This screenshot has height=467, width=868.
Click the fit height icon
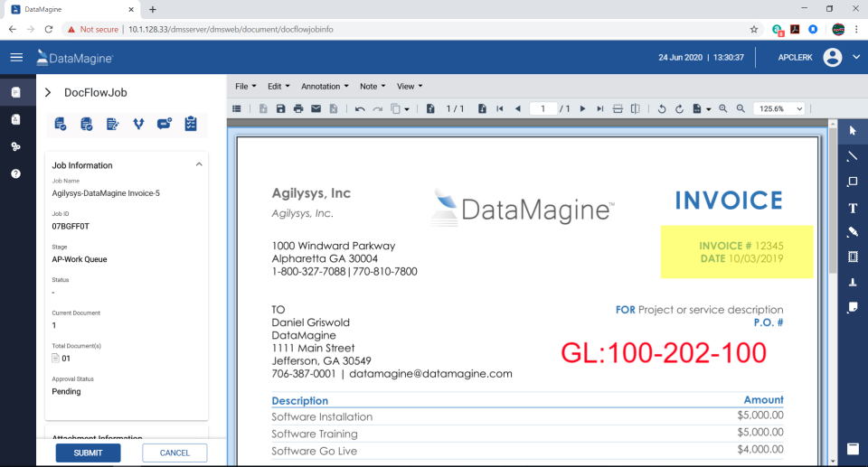click(636, 109)
